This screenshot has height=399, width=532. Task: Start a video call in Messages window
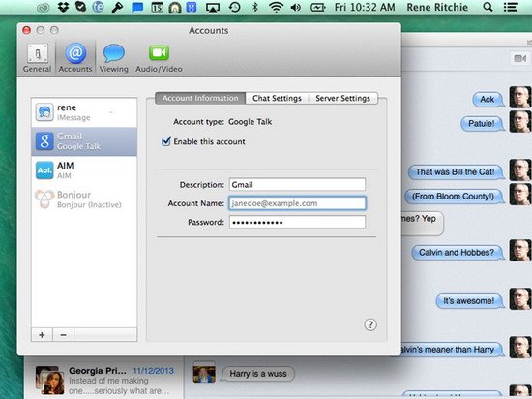[519, 58]
